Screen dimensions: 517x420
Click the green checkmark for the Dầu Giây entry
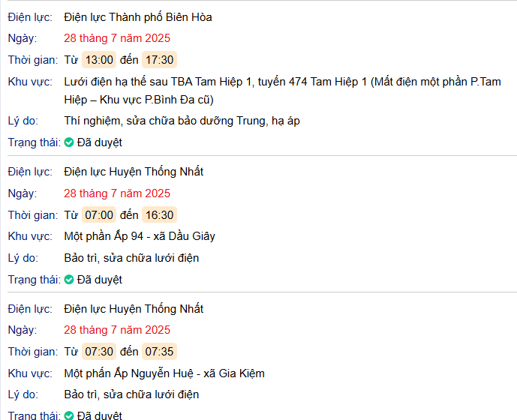[69, 280]
